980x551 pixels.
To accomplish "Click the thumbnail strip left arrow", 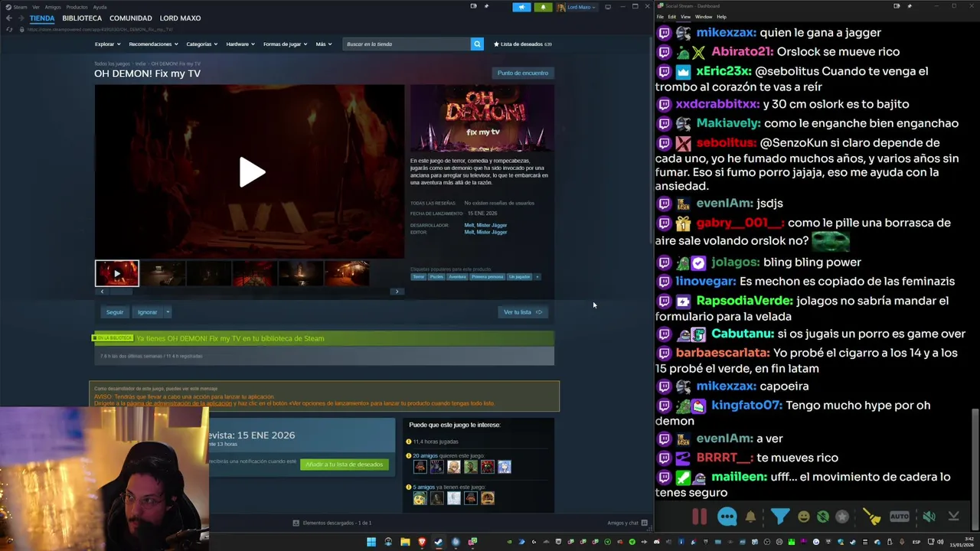I will click(x=101, y=292).
